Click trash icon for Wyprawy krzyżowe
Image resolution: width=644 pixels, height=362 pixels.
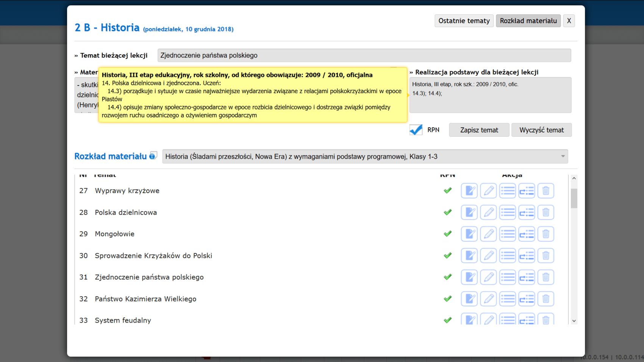pos(546,190)
